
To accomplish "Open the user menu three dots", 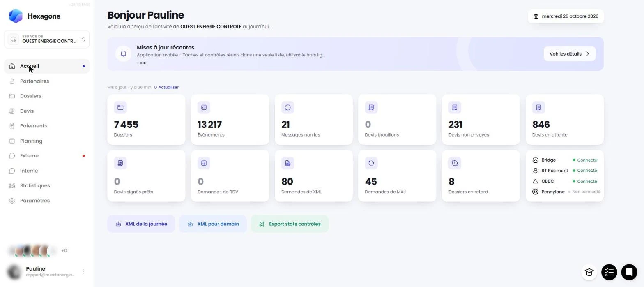I will point(83,272).
